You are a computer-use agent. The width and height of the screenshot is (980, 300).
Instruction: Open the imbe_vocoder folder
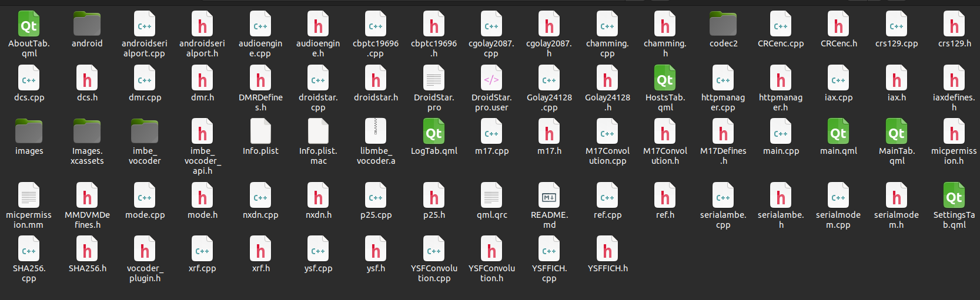point(145,133)
